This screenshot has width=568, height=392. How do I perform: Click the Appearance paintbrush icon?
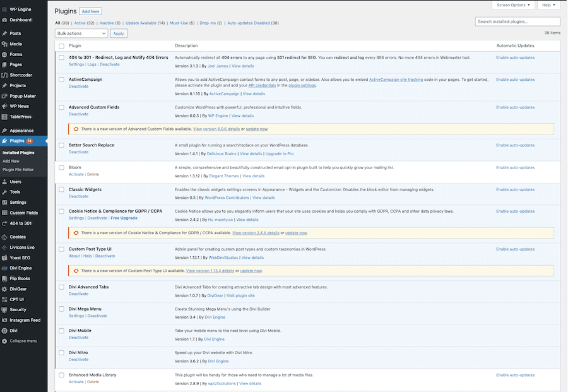pyautogui.click(x=4, y=131)
